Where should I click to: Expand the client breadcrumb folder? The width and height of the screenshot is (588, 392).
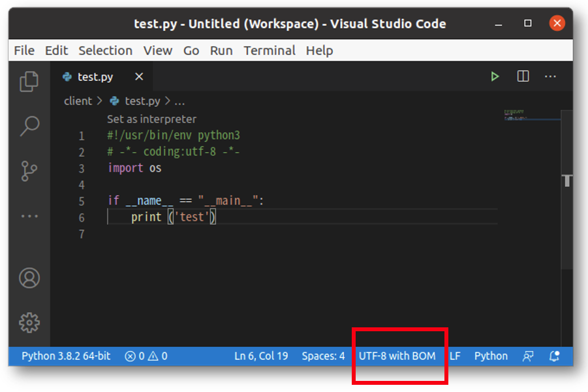tap(78, 101)
